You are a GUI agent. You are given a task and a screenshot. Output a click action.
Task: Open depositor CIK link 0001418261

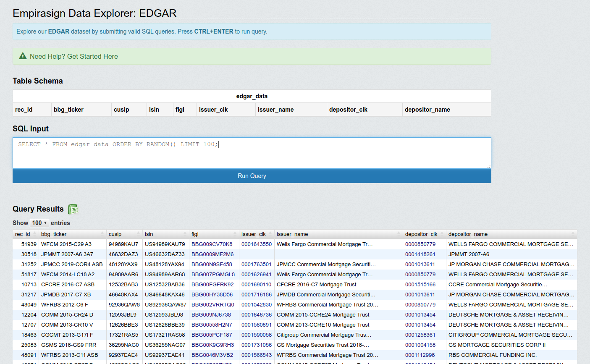(420, 254)
